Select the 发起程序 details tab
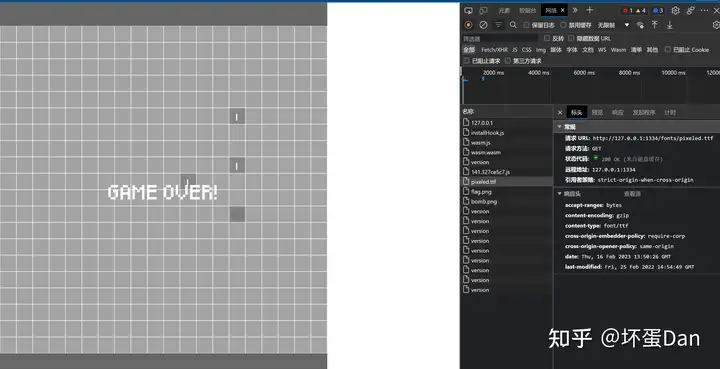This screenshot has width=720, height=369. (644, 112)
